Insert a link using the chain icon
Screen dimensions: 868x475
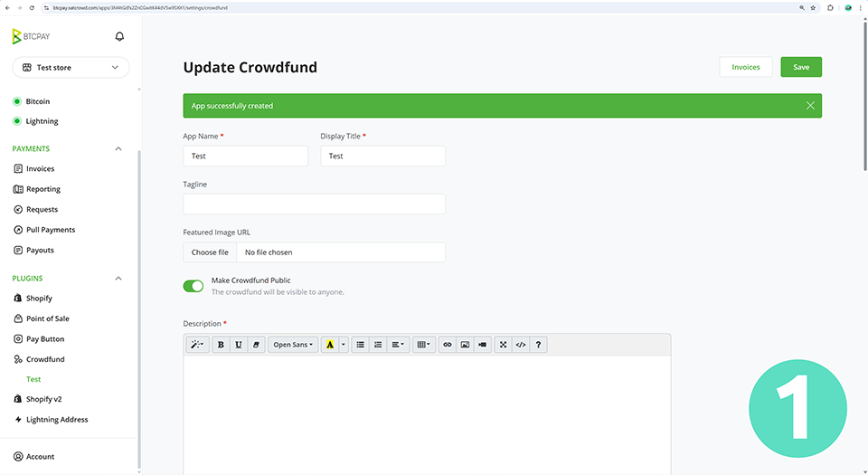pyautogui.click(x=447, y=345)
